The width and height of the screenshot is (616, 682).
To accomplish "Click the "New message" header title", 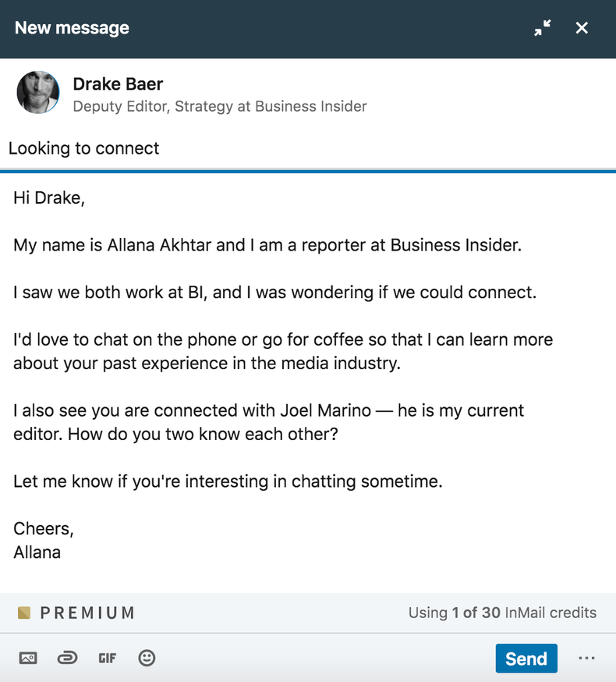I will 72,28.
